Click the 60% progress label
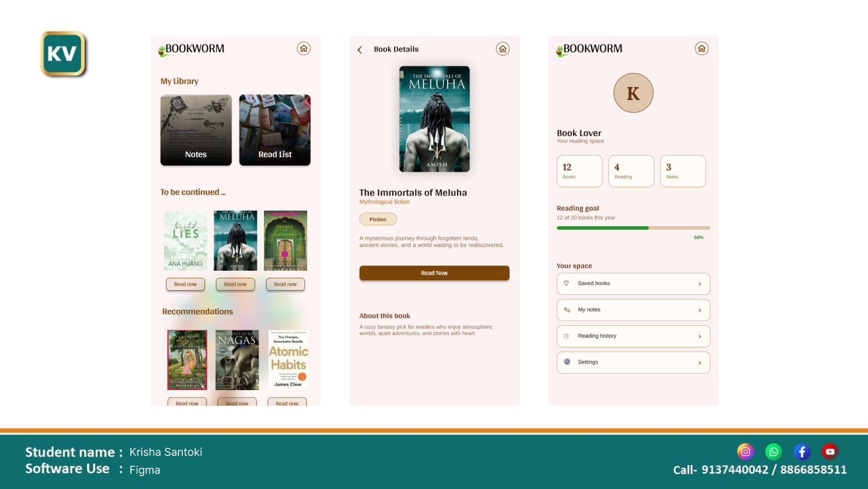Image resolution: width=868 pixels, height=489 pixels. coord(699,238)
